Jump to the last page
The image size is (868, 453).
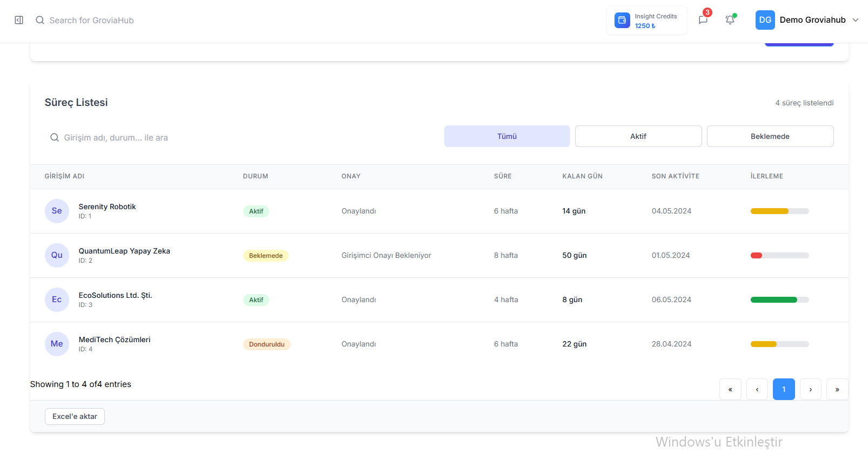click(837, 389)
